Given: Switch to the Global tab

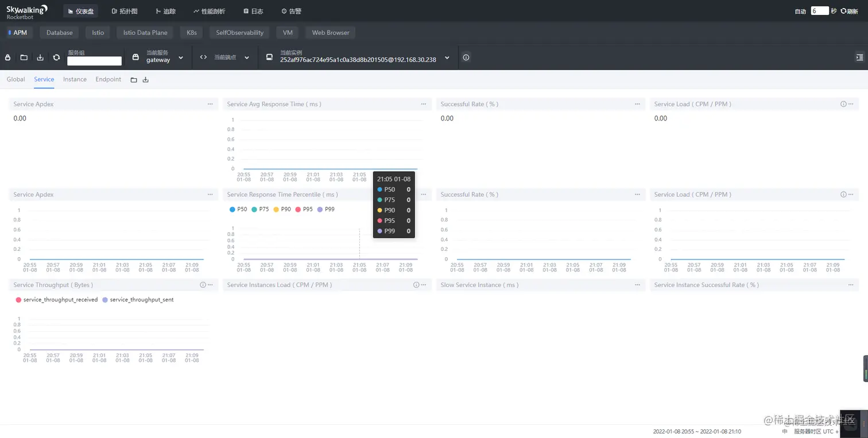Looking at the screenshot, I should click(15, 79).
